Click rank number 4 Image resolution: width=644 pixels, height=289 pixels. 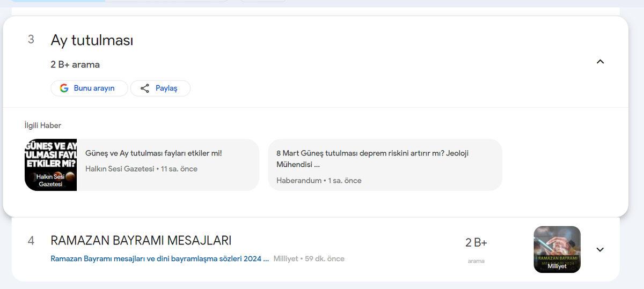[x=31, y=241]
